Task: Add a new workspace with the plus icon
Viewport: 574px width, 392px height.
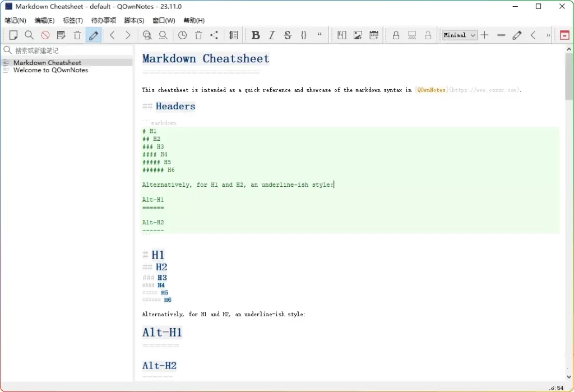Action: [485, 35]
